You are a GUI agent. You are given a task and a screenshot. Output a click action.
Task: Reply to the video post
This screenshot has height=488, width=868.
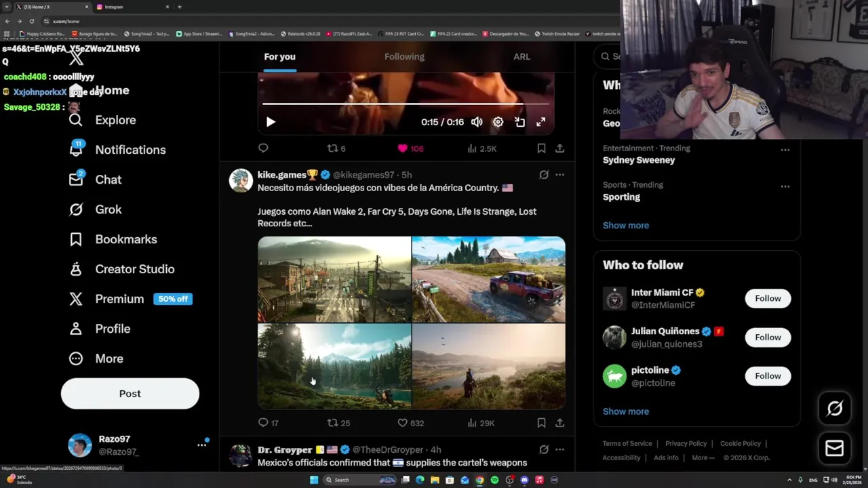pyautogui.click(x=263, y=148)
